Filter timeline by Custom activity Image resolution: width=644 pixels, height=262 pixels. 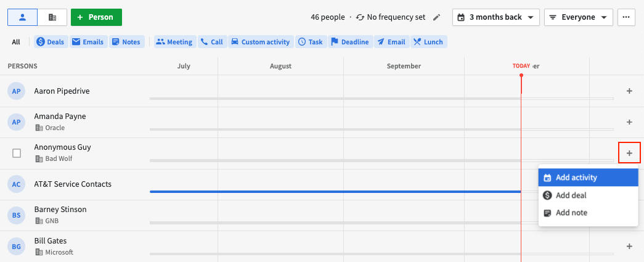261,42
